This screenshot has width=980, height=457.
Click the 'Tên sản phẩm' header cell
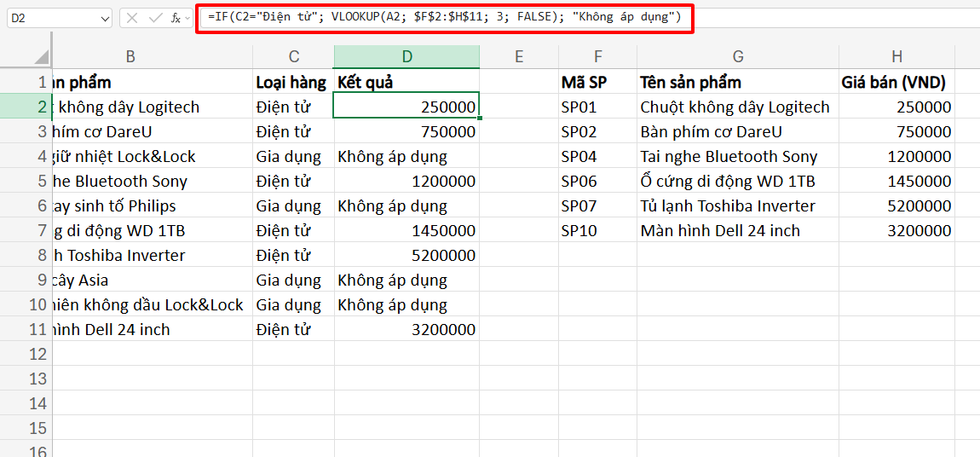coord(737,82)
